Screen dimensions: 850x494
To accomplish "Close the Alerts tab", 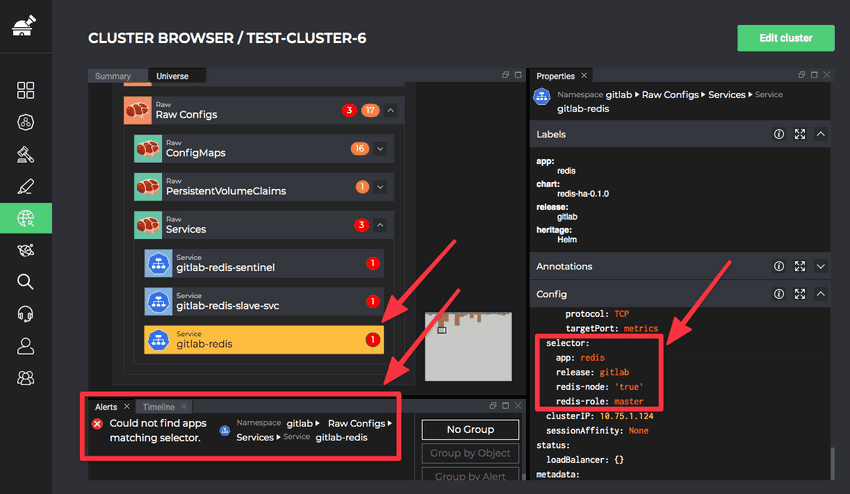I will (127, 406).
